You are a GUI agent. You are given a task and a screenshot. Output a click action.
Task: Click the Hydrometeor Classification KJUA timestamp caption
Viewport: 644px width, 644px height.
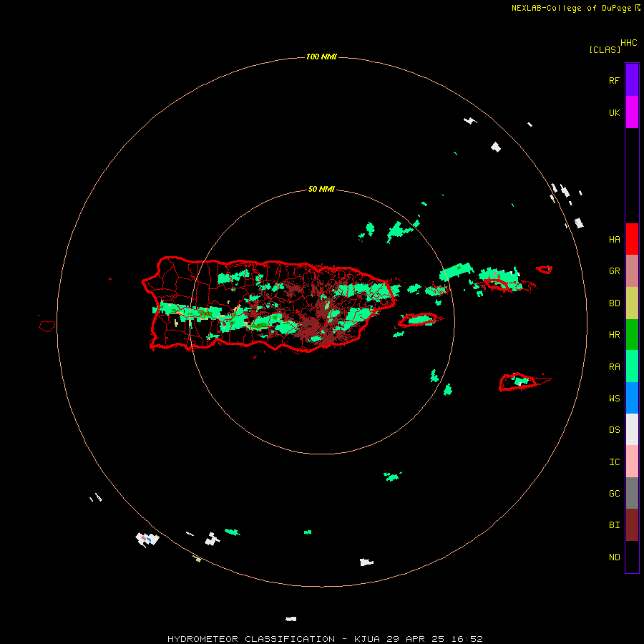pyautogui.click(x=325, y=639)
